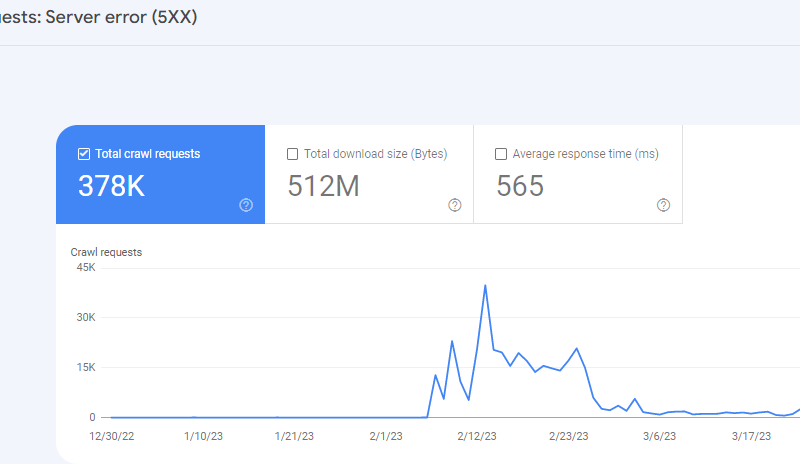Open help icon on Total download size card
The height and width of the screenshot is (464, 800).
455,205
